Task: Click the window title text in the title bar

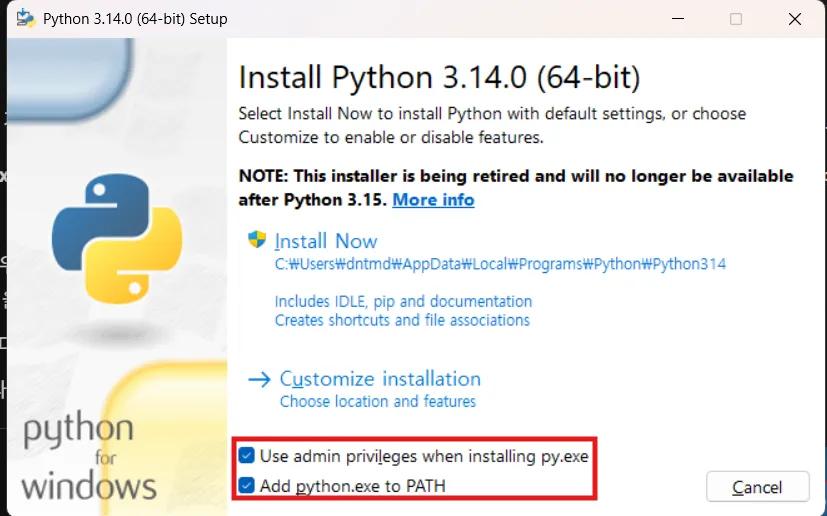Action: pos(135,19)
